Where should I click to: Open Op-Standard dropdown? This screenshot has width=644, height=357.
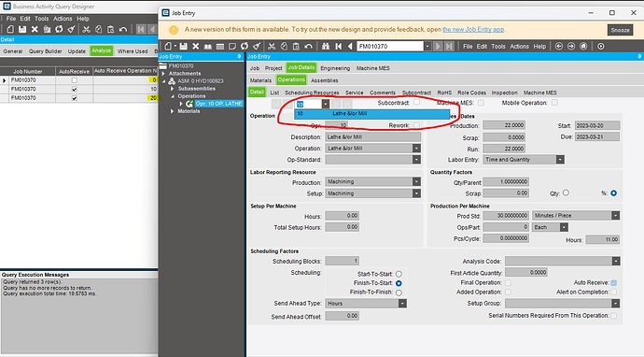point(416,160)
